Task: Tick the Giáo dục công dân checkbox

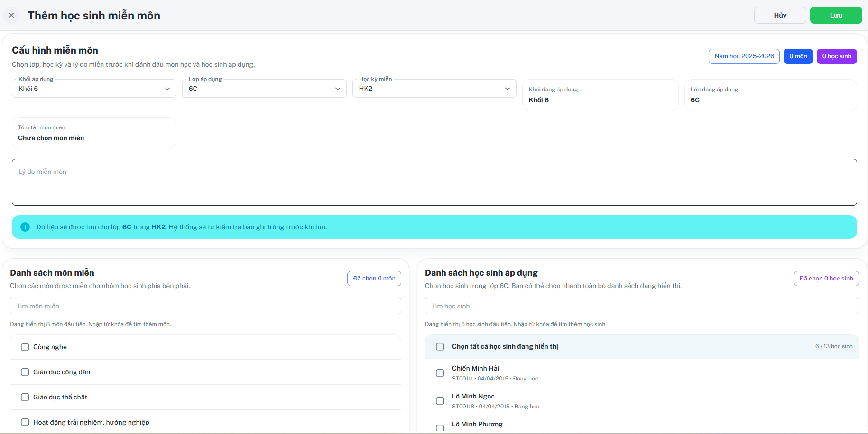Action: tap(25, 372)
